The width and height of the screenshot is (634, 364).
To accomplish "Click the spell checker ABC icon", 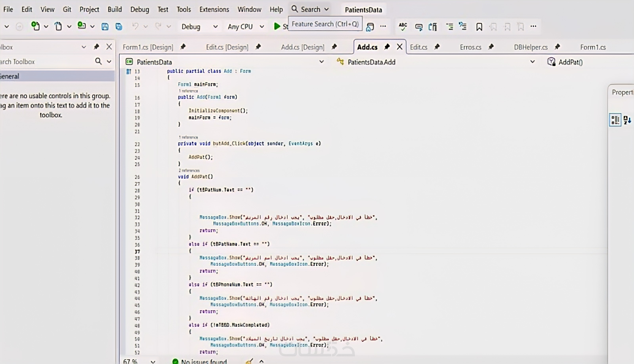I will point(403,27).
